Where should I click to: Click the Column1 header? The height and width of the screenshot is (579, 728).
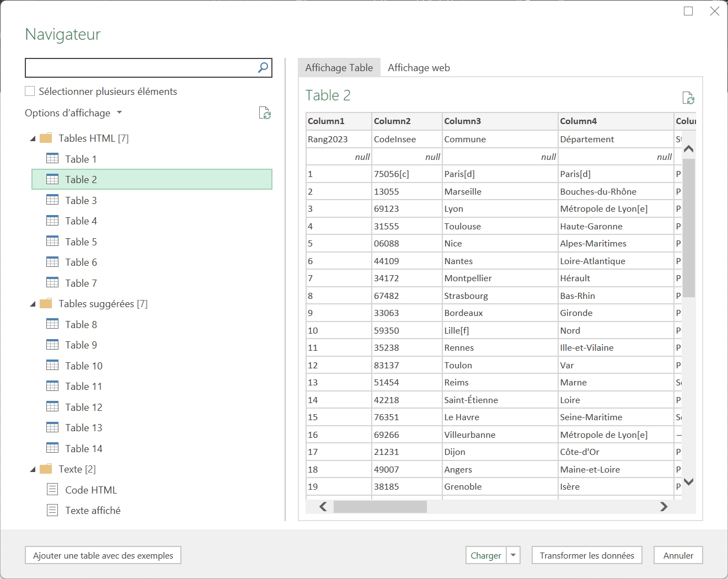pos(339,121)
